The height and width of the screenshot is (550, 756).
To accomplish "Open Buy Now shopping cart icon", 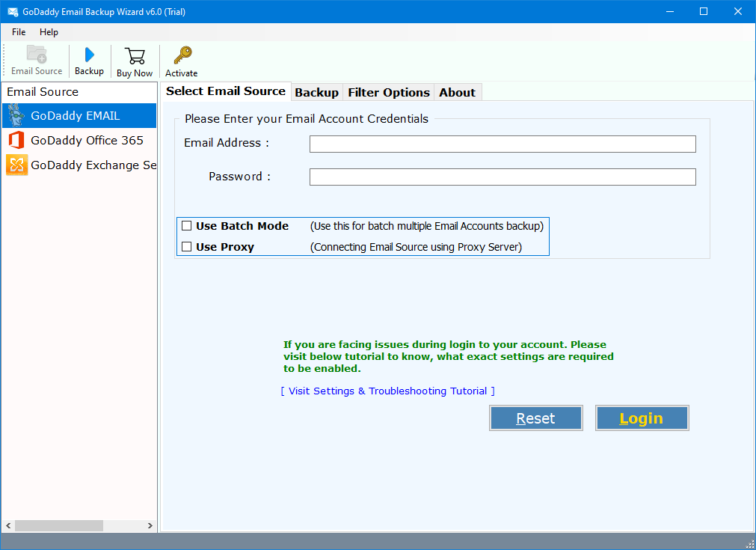I will coord(135,56).
